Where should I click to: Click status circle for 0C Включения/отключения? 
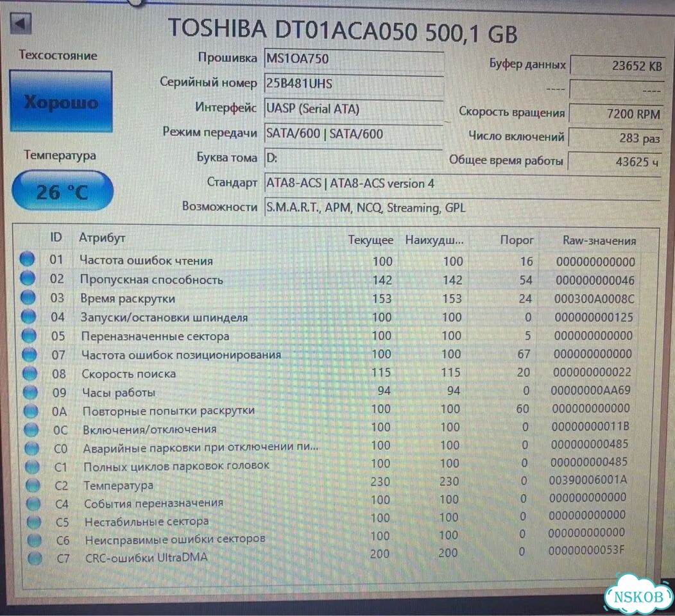tap(31, 429)
